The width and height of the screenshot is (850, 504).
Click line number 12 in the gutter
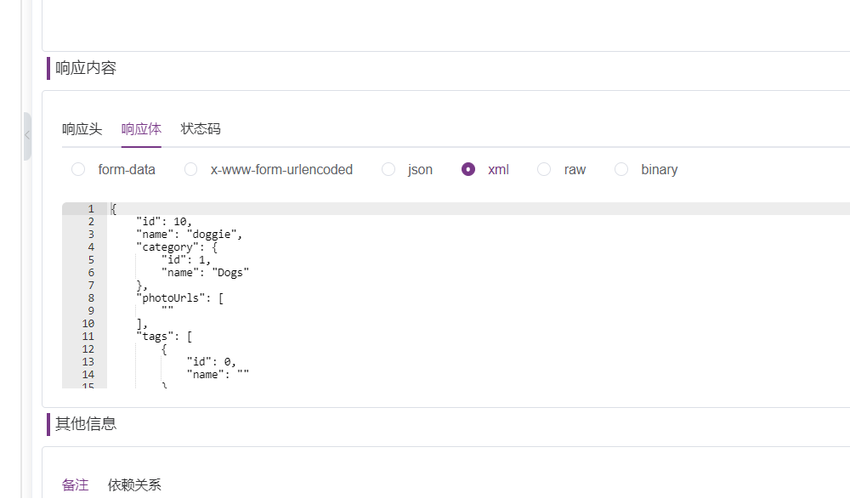coord(88,349)
